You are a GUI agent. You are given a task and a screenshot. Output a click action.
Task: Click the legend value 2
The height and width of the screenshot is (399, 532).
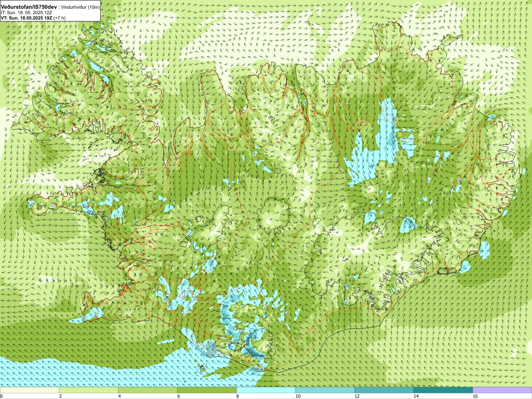[x=60, y=397]
